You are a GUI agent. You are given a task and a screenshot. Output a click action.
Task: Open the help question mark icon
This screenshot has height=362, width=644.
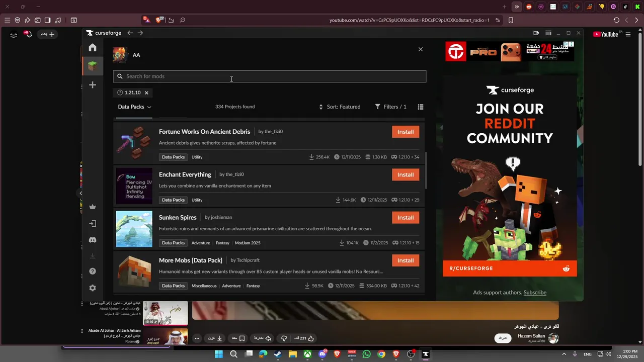pyautogui.click(x=93, y=271)
